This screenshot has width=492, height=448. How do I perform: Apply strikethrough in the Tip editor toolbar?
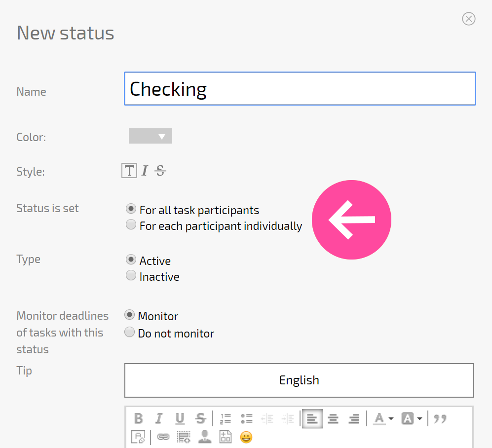200,418
